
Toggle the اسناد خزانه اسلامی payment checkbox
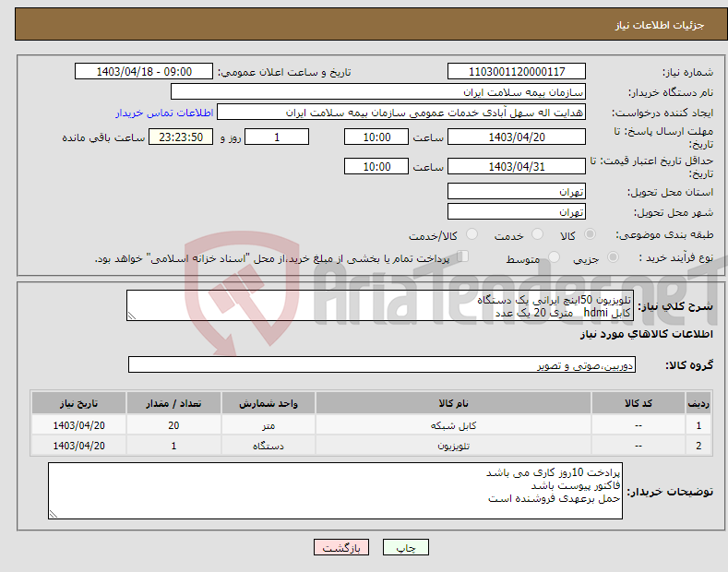(x=463, y=256)
